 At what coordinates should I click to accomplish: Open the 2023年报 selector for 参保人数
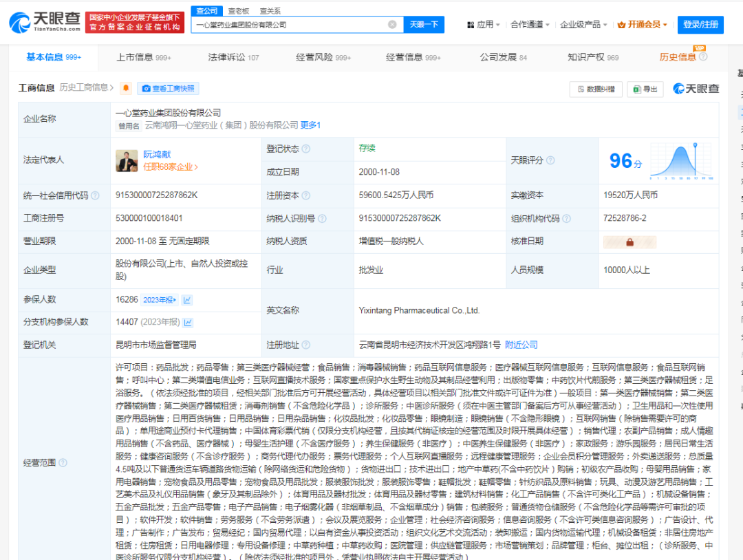[x=160, y=300]
